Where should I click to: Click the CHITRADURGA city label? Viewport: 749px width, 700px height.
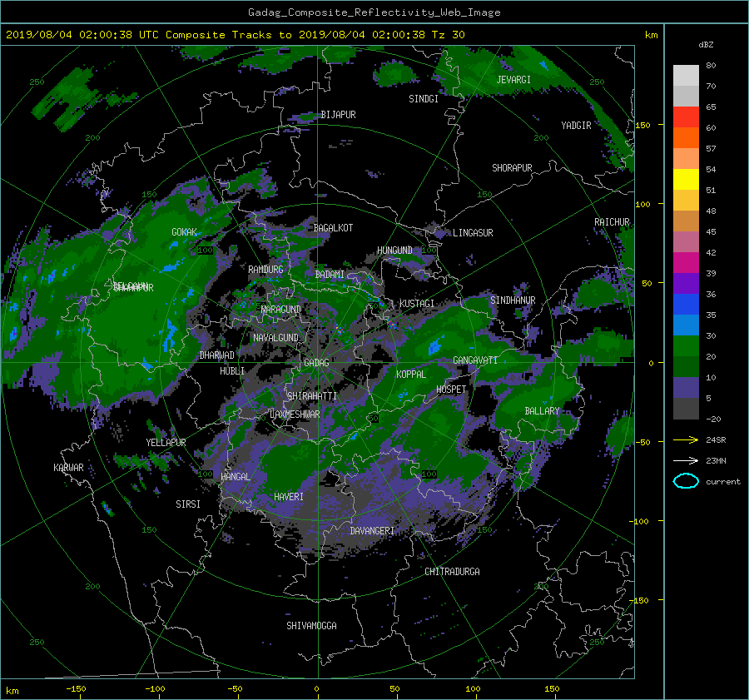point(453,572)
